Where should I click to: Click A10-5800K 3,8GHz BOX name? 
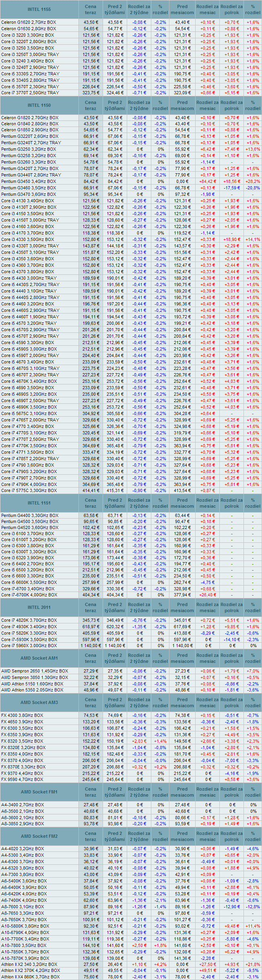(25, 926)
